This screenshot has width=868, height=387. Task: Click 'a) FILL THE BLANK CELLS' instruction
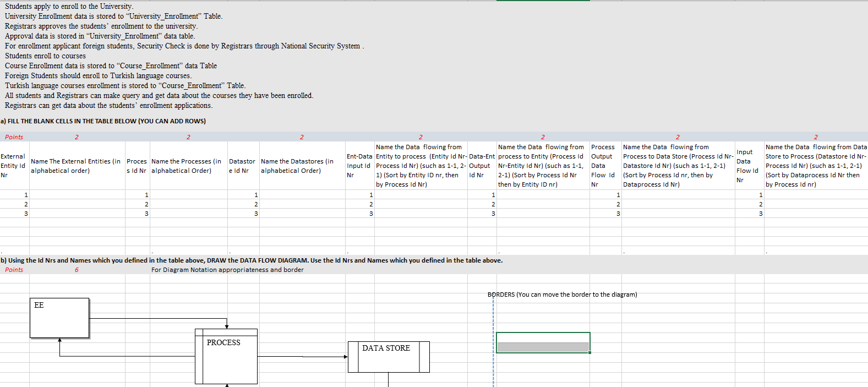coord(103,121)
